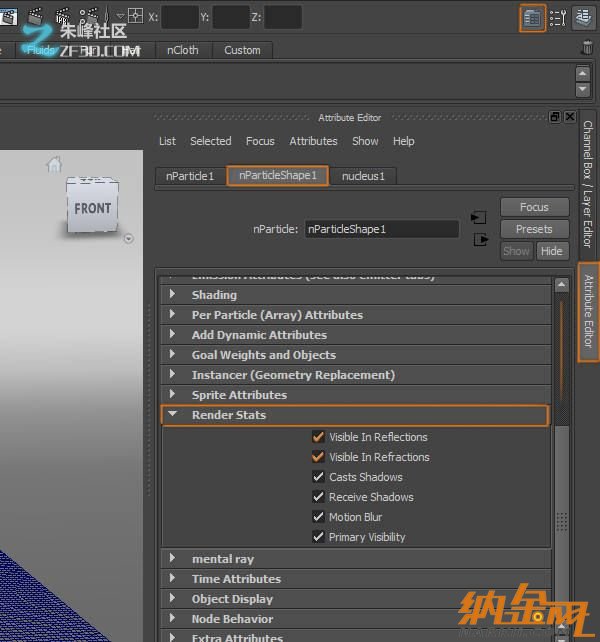600x642 pixels.
Task: Toggle the Channel Box layers icon
Action: [583, 18]
